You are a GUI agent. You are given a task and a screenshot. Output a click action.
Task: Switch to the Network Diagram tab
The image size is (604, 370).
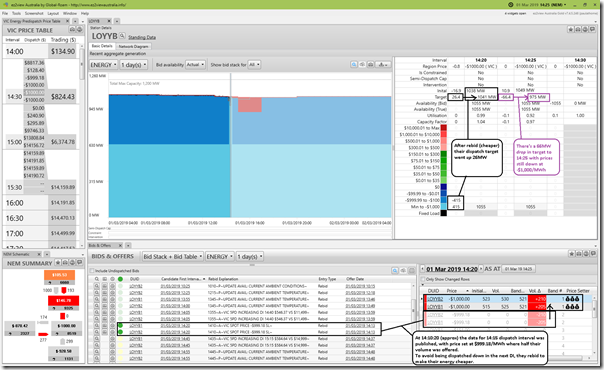(x=133, y=46)
